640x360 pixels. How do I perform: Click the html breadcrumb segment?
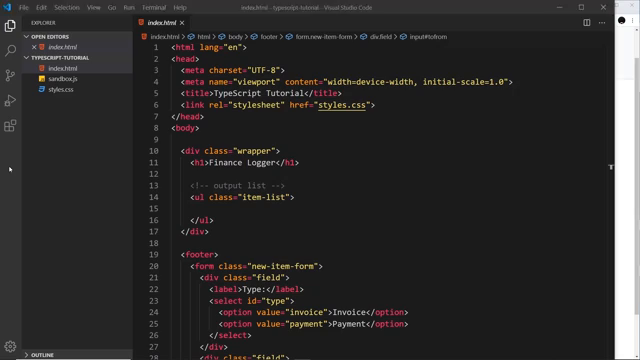point(204,37)
